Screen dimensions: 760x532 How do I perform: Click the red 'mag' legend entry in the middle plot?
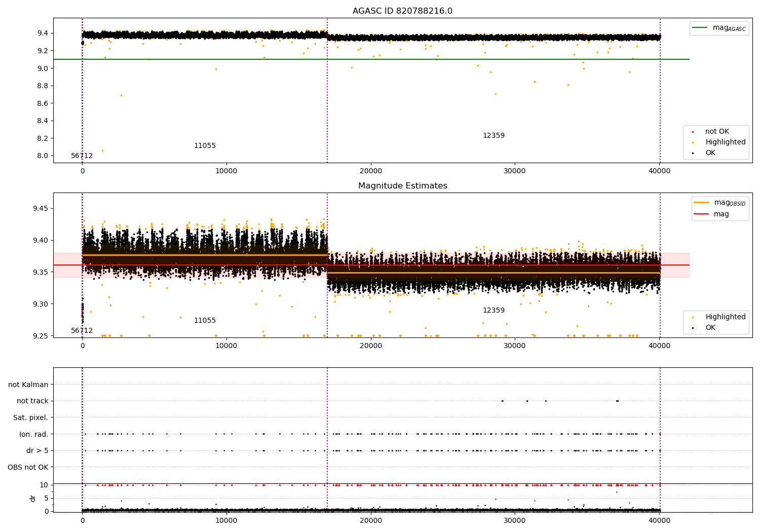712,214
